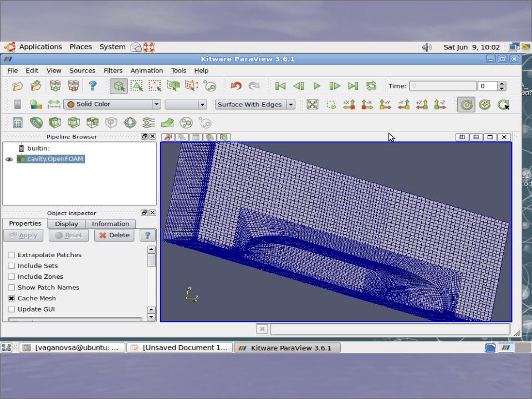
Task: Enable the Include Zones checkbox
Action: 12,277
